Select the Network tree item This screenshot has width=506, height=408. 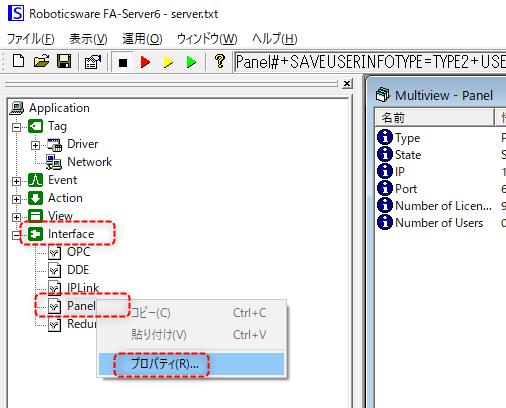tap(89, 162)
